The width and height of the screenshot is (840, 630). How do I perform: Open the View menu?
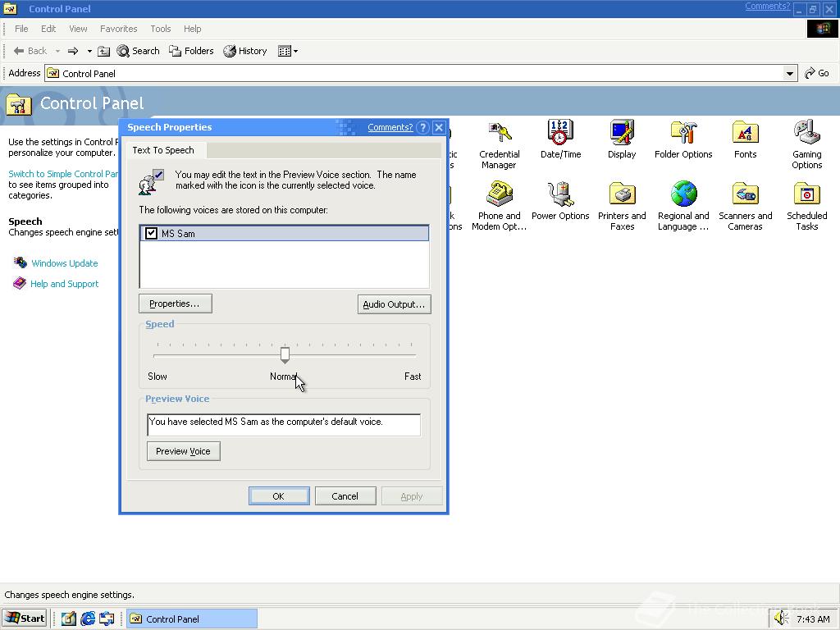(x=78, y=29)
